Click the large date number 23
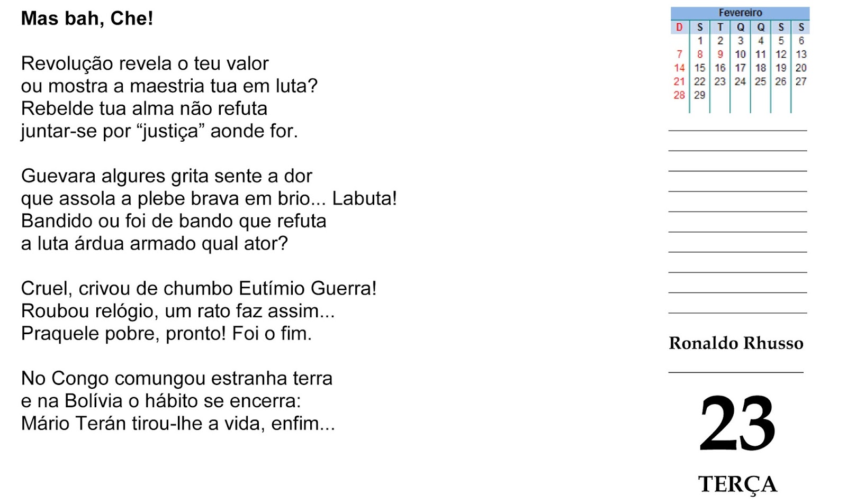This screenshot has height=504, width=847. point(737,423)
